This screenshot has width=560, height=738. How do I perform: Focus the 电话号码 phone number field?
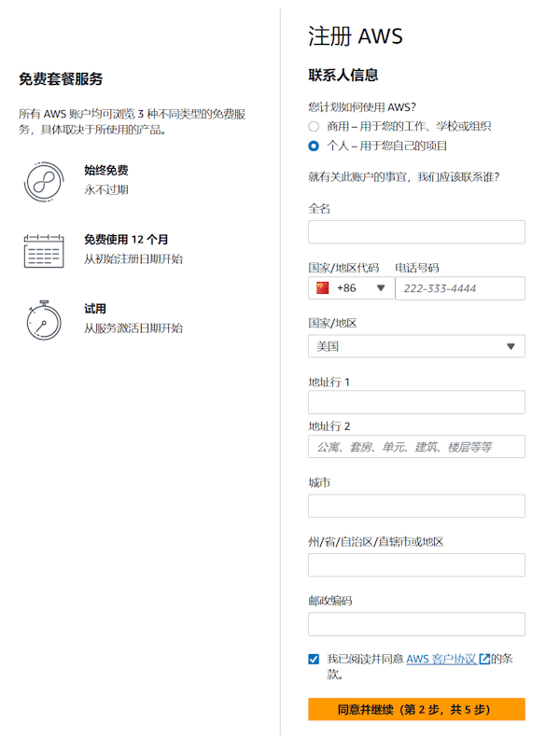460,288
